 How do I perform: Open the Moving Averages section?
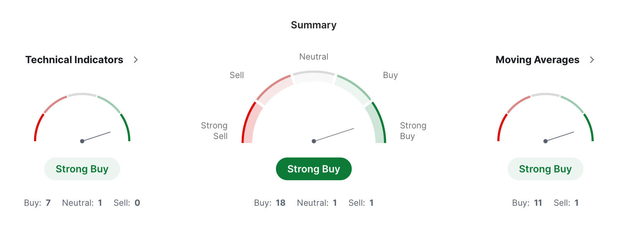537,60
